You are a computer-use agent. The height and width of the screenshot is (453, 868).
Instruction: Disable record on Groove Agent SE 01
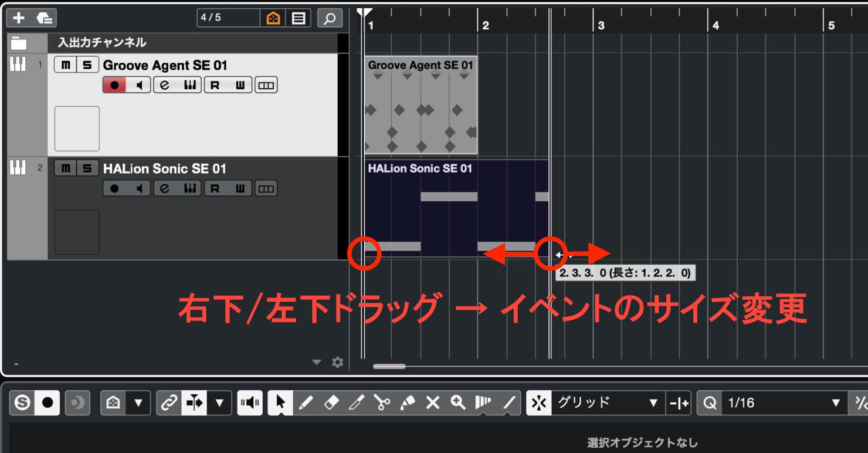click(x=114, y=85)
